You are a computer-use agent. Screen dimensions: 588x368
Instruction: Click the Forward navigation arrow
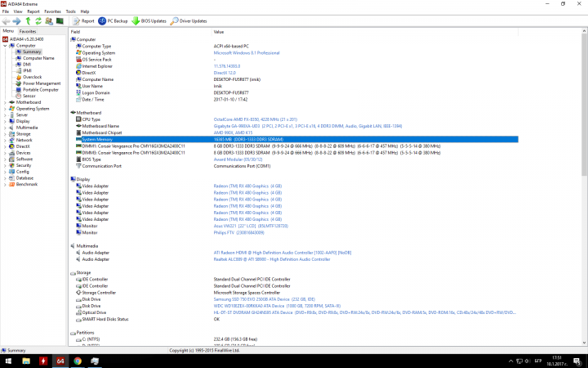tap(16, 21)
